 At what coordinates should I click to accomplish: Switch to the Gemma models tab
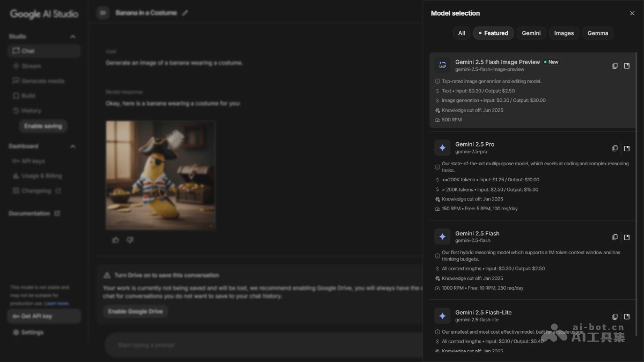pyautogui.click(x=597, y=33)
